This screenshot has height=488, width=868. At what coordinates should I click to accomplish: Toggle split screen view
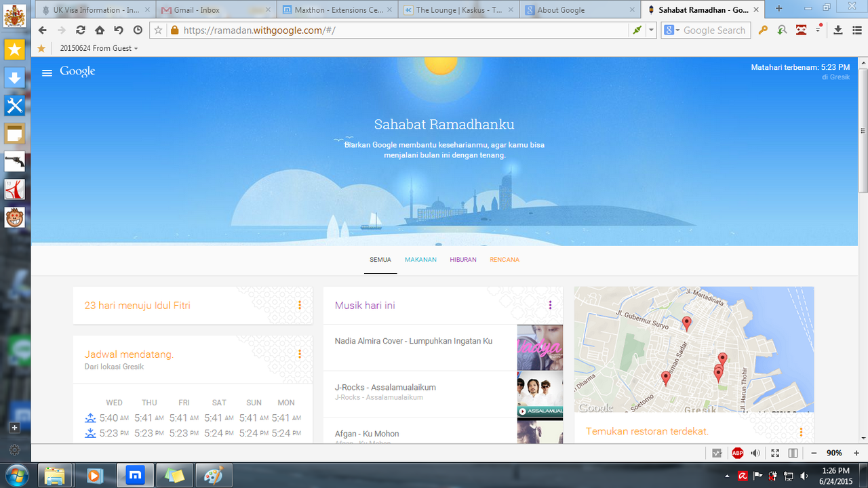tap(793, 453)
